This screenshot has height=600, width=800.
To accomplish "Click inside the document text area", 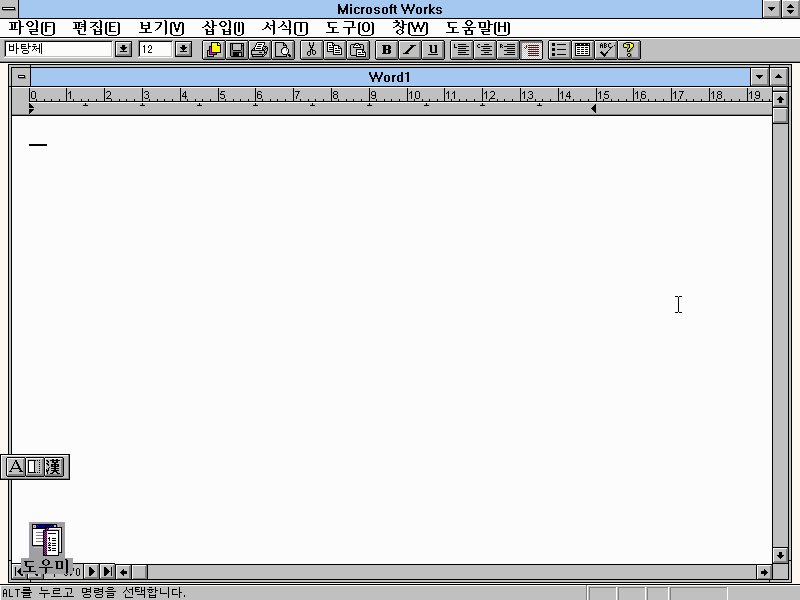I will coord(391,339).
